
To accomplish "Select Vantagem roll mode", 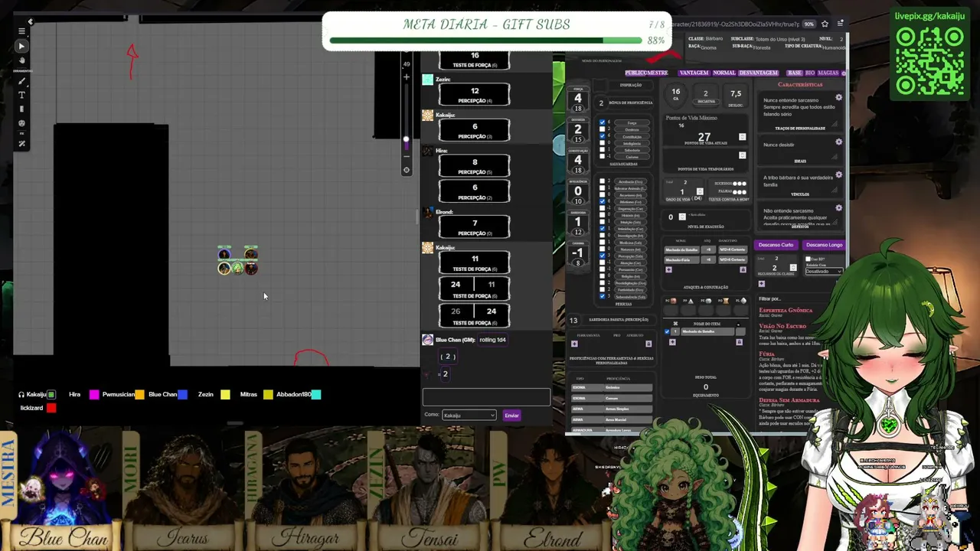I will point(694,73).
